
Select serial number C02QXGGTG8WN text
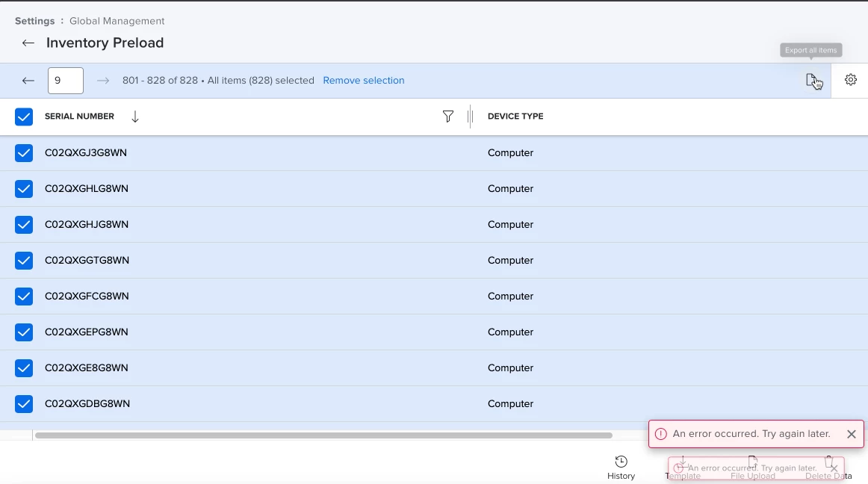[87, 260]
